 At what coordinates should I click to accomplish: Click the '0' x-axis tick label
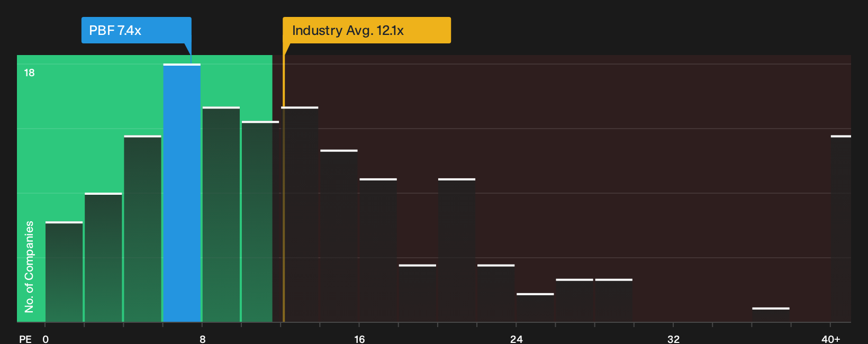(x=46, y=339)
